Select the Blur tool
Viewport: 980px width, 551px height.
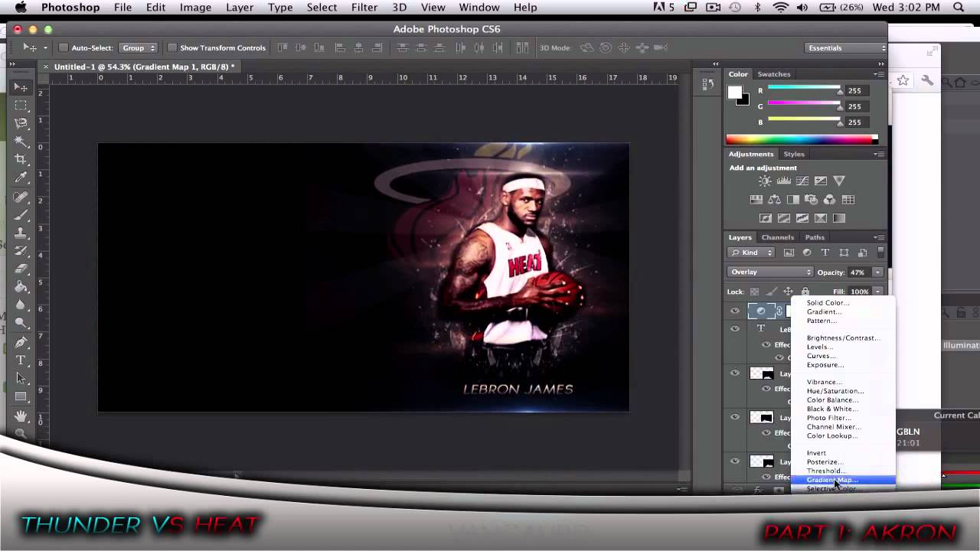[x=21, y=305]
